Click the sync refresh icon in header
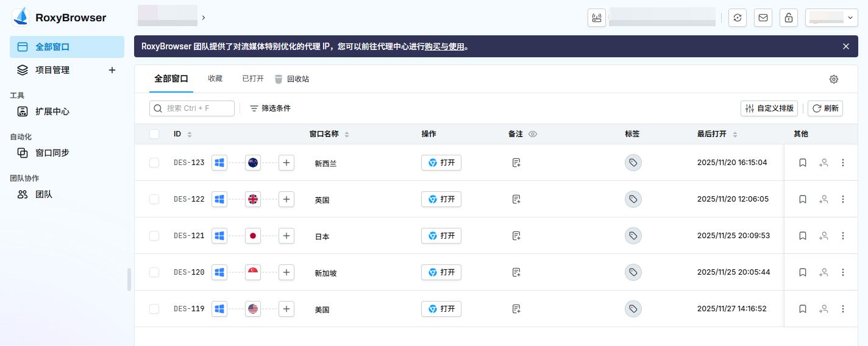Viewport: 868px width, 346px height. pyautogui.click(x=738, y=18)
